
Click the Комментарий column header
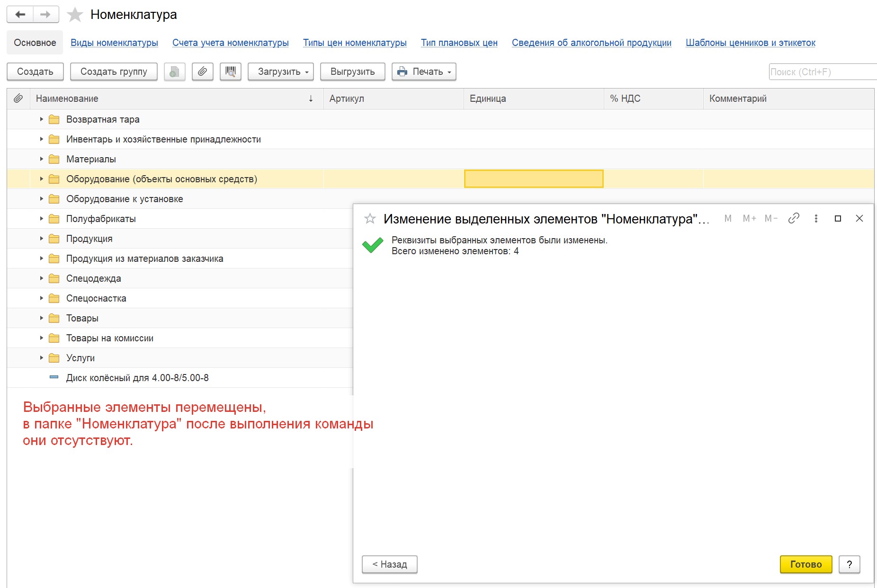(789, 98)
